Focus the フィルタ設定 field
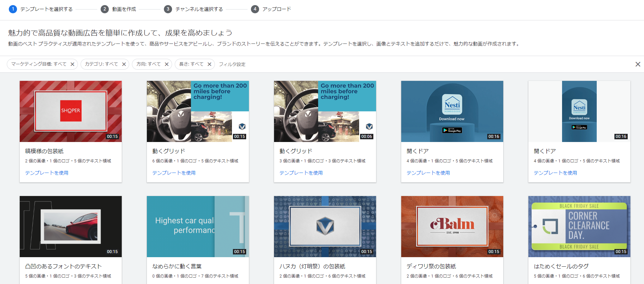Viewport: 644px width, 284px height. click(x=232, y=64)
